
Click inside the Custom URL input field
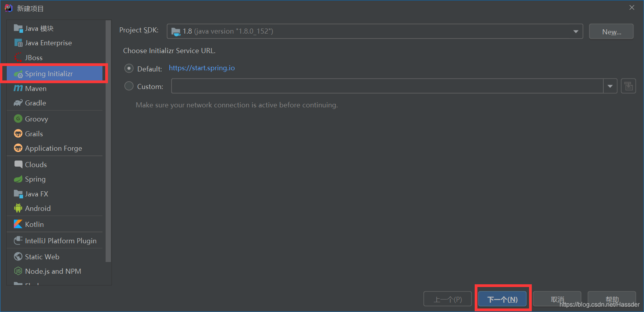point(387,86)
